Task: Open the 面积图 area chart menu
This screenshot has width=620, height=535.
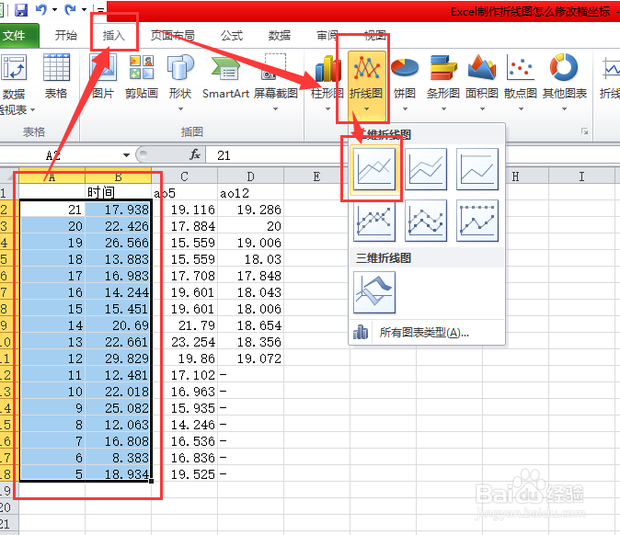Action: point(482,82)
